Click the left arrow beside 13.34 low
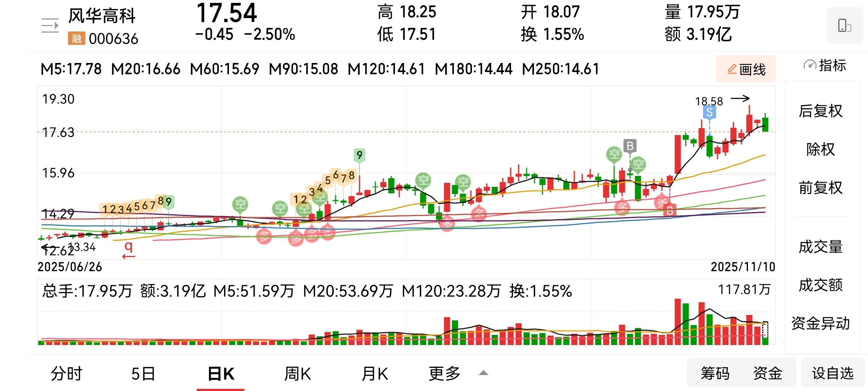This screenshot has width=868, height=391. pyautogui.click(x=49, y=248)
